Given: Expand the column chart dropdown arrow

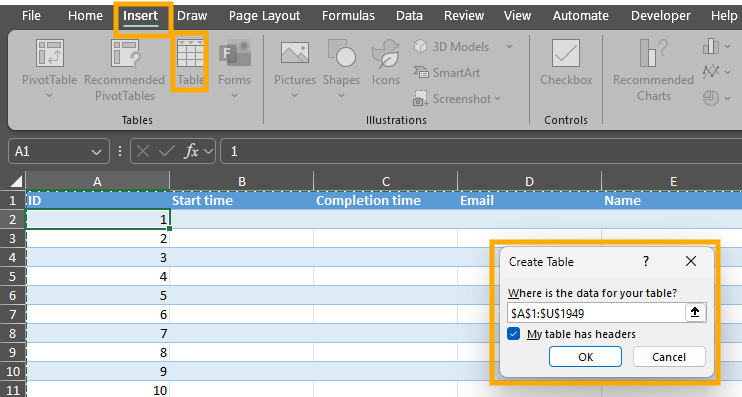Looking at the screenshot, I should tap(728, 47).
